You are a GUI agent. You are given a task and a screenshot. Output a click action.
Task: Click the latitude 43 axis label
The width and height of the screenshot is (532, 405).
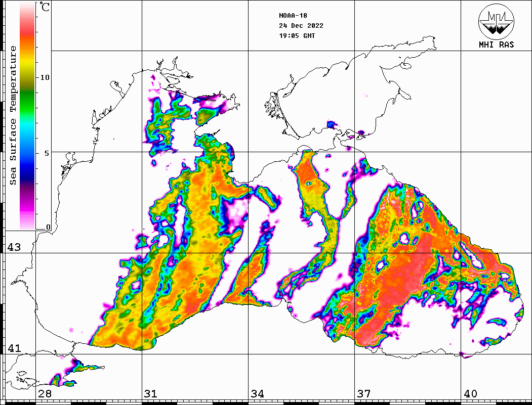coord(14,247)
